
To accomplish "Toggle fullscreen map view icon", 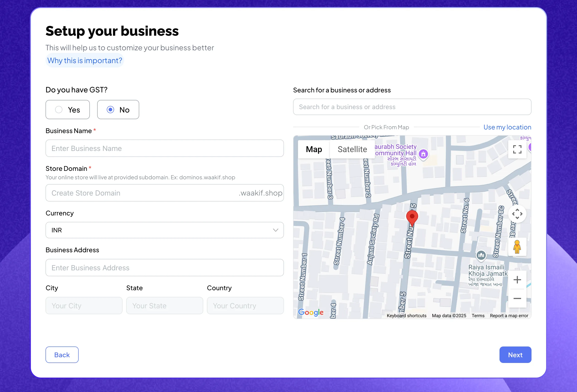I will tap(517, 149).
